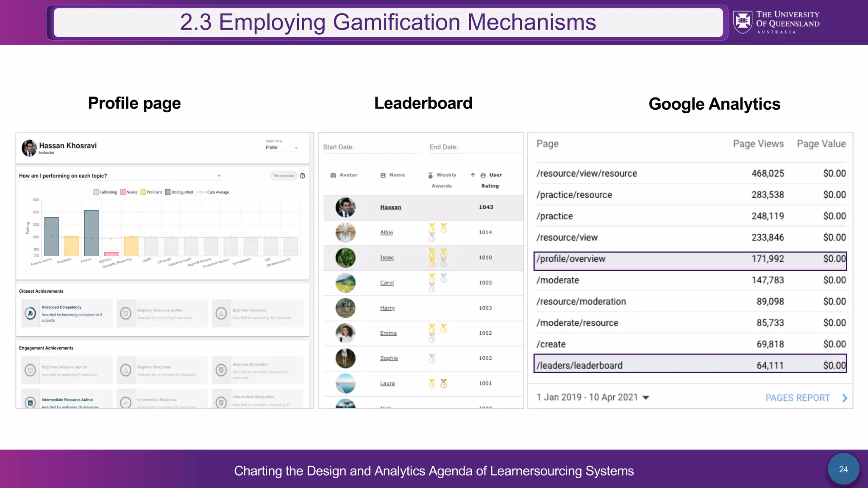Click Harry's avatar thumbnail
This screenshot has width=868, height=488.
(345, 308)
